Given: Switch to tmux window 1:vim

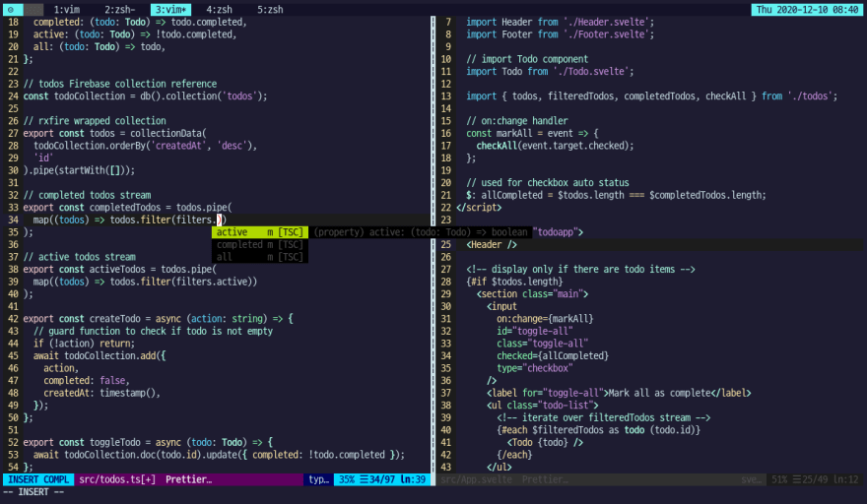Looking at the screenshot, I should coord(66,10).
